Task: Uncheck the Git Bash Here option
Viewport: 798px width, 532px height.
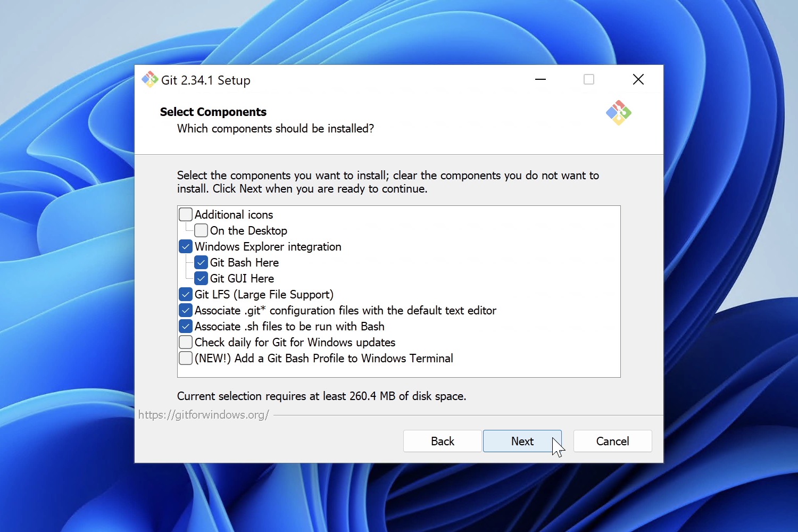Action: (x=201, y=262)
